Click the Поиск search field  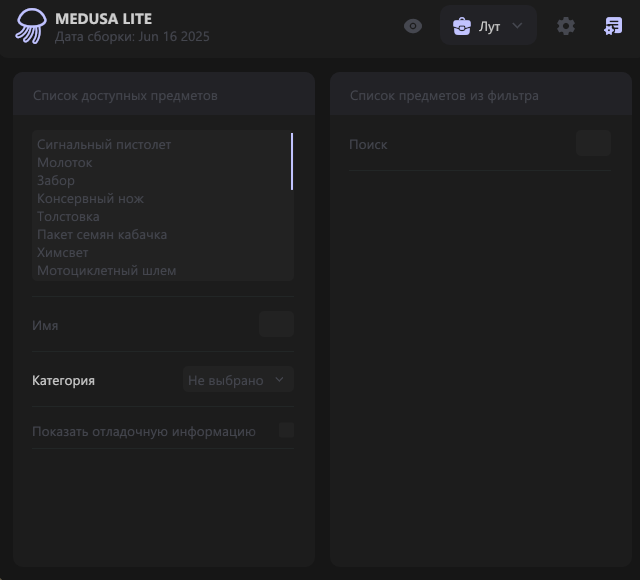[593, 143]
